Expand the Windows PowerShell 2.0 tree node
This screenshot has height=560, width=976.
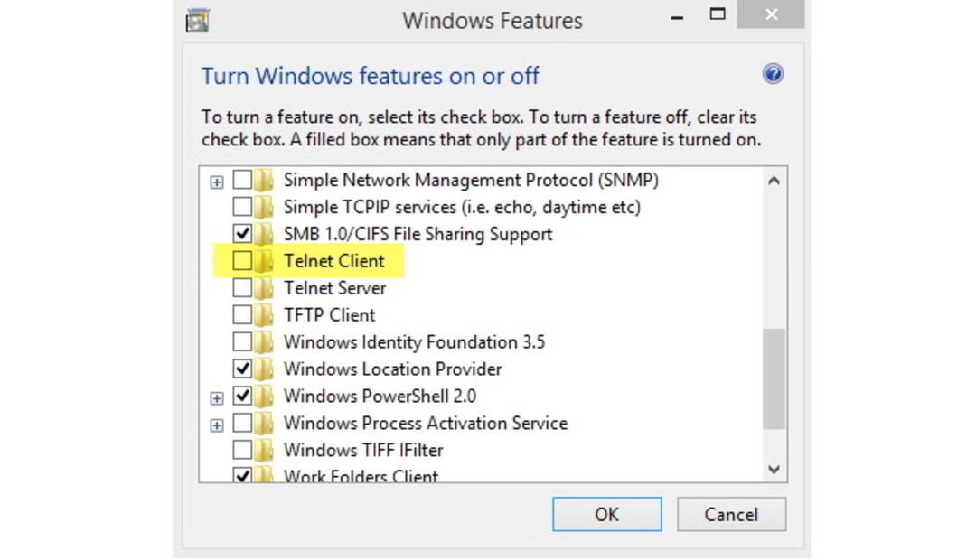click(x=217, y=398)
